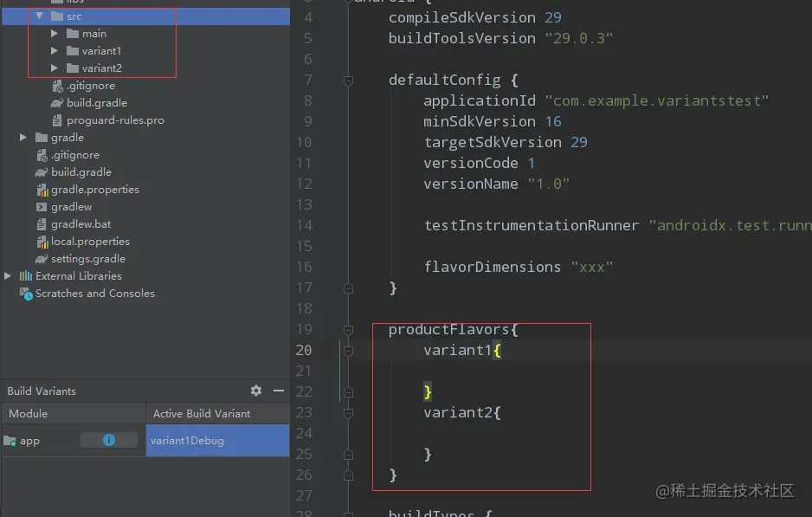812x517 pixels.
Task: Select app row in Build Variants
Action: point(145,440)
